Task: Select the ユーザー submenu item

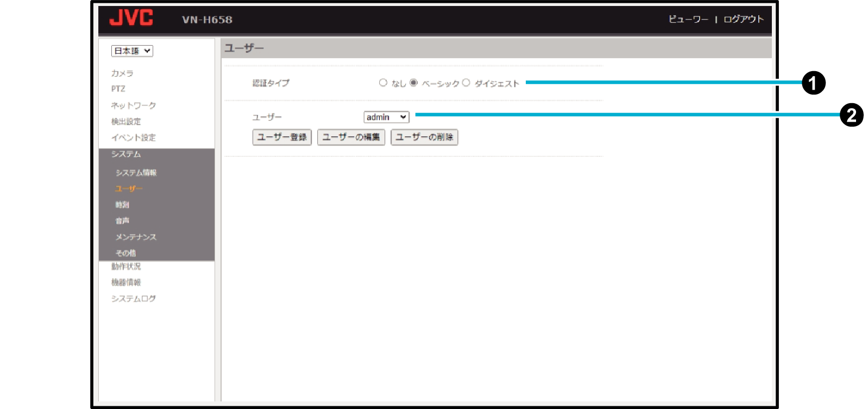Action: 129,189
